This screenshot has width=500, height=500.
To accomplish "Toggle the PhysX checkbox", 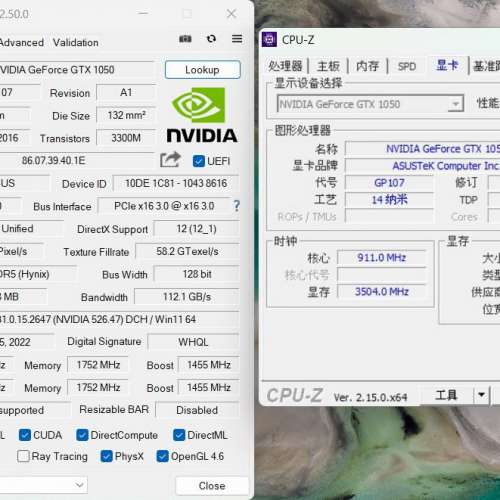I will pos(106,456).
